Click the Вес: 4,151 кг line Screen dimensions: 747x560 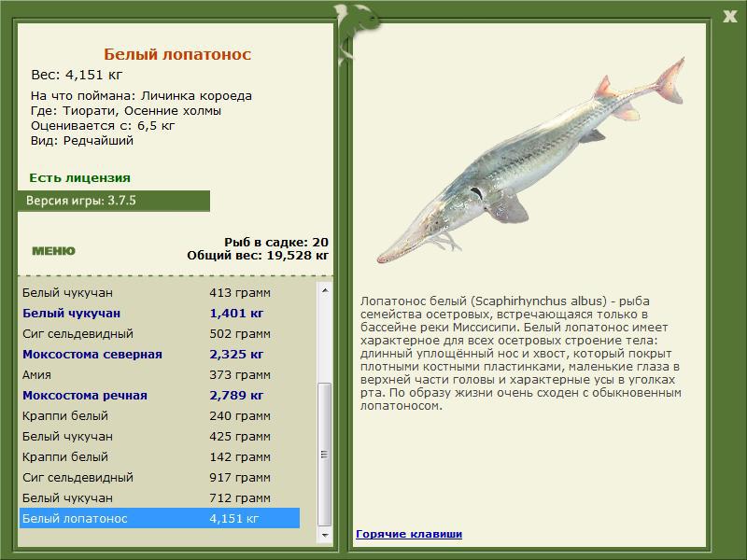point(77,75)
